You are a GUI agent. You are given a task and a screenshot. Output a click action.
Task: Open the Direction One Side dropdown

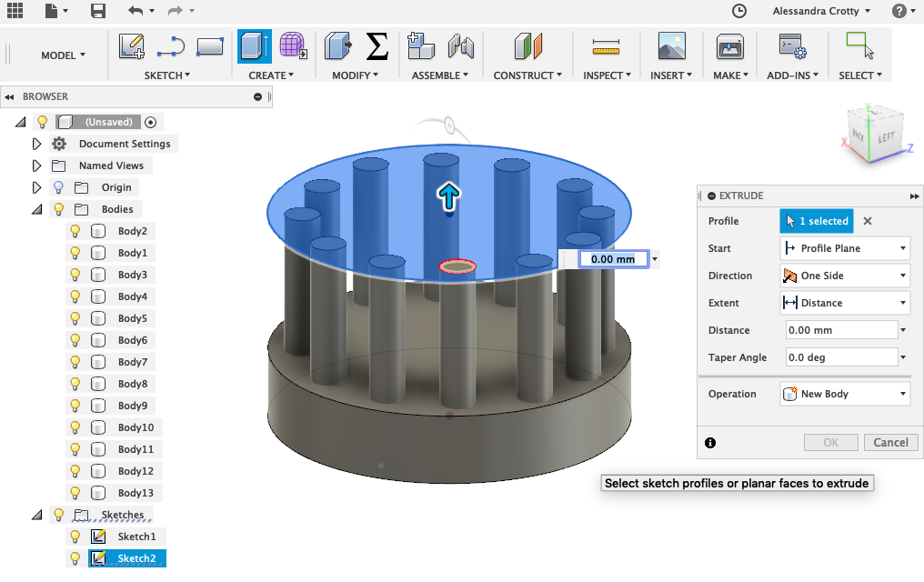pyautogui.click(x=845, y=276)
